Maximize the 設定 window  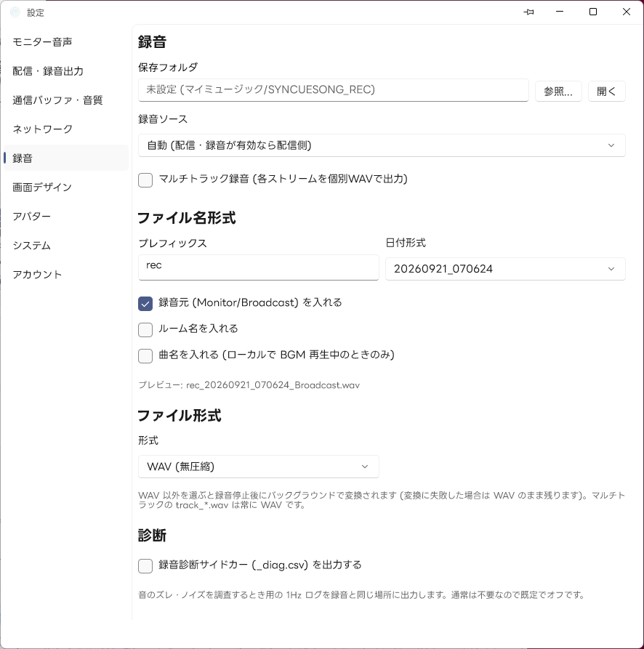593,12
